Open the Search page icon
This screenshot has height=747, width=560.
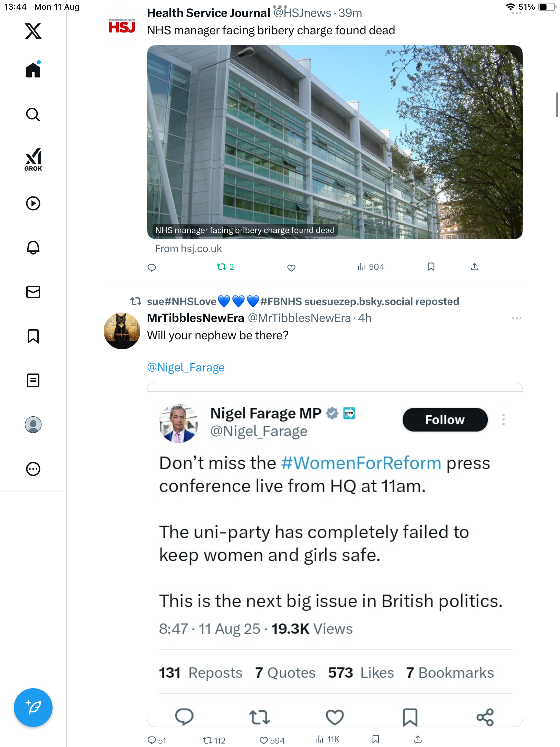[33, 114]
